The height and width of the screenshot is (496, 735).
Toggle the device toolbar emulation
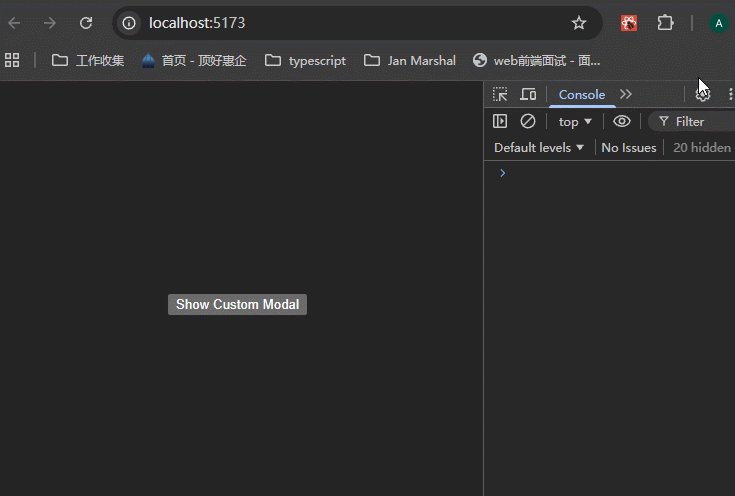pos(528,94)
